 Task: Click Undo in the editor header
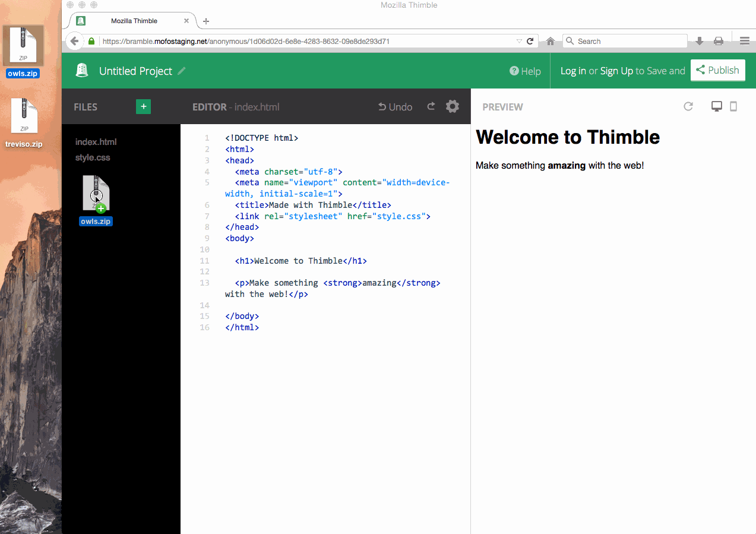(x=396, y=107)
